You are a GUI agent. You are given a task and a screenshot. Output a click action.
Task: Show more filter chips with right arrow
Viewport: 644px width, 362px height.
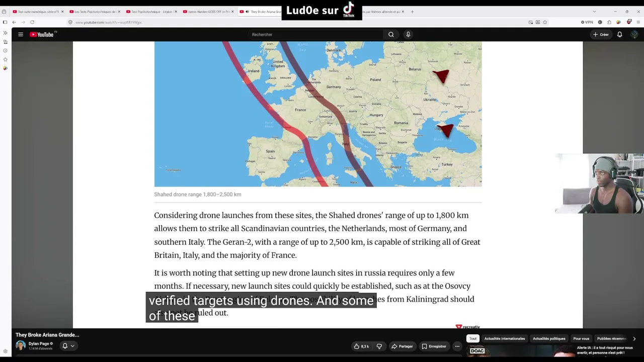pos(634,339)
